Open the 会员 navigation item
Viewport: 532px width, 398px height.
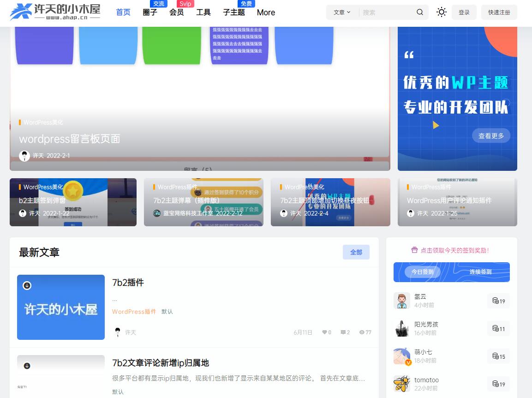click(x=176, y=12)
